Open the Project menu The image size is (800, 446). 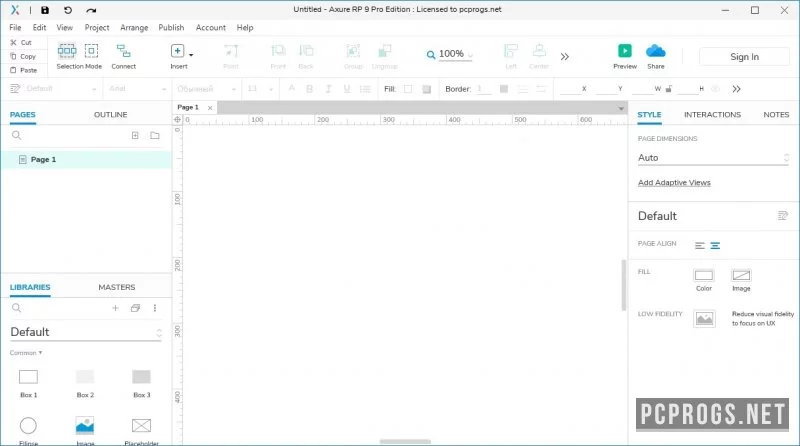point(97,28)
